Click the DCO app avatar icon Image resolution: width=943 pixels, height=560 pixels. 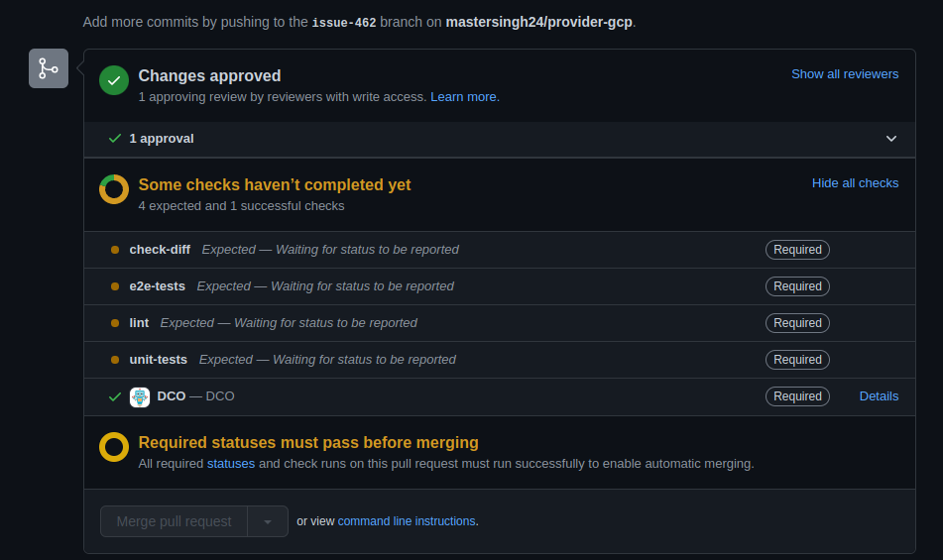(x=140, y=397)
